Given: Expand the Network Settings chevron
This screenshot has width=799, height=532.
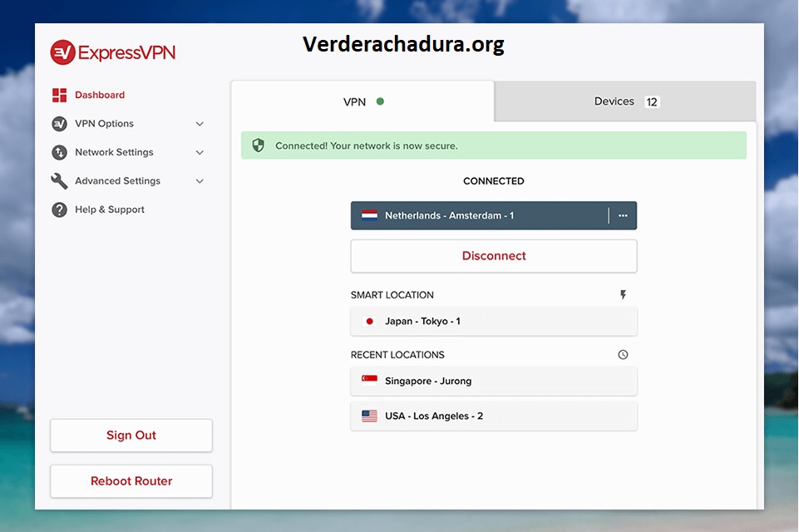Looking at the screenshot, I should click(200, 152).
